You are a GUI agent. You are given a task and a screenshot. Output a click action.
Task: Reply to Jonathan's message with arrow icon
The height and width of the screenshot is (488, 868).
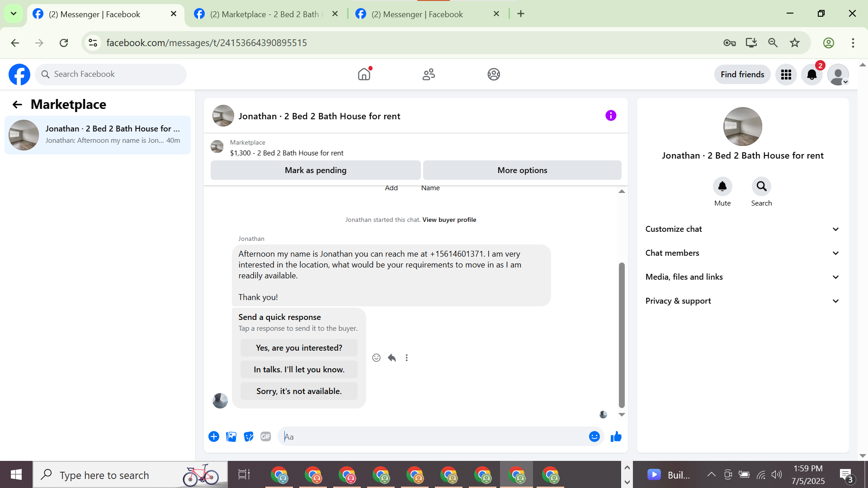point(392,358)
